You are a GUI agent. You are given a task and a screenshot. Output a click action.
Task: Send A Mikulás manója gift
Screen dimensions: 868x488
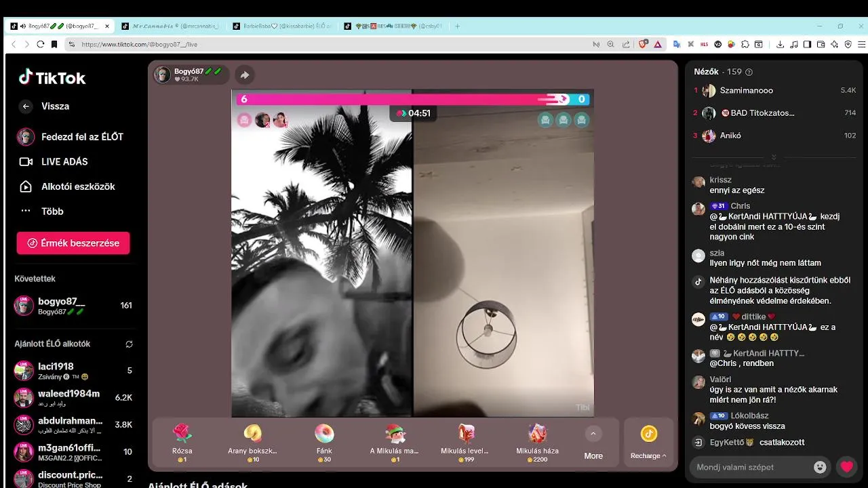[x=394, y=441]
